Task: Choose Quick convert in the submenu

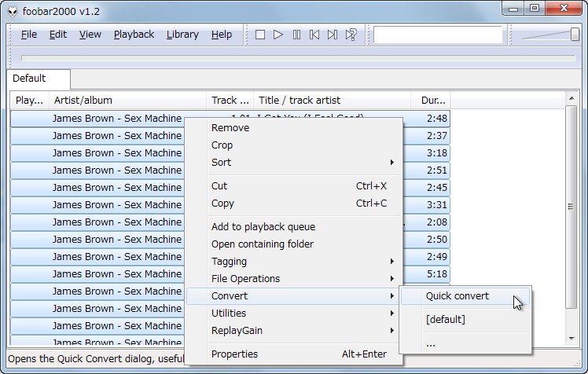Action: (465, 296)
